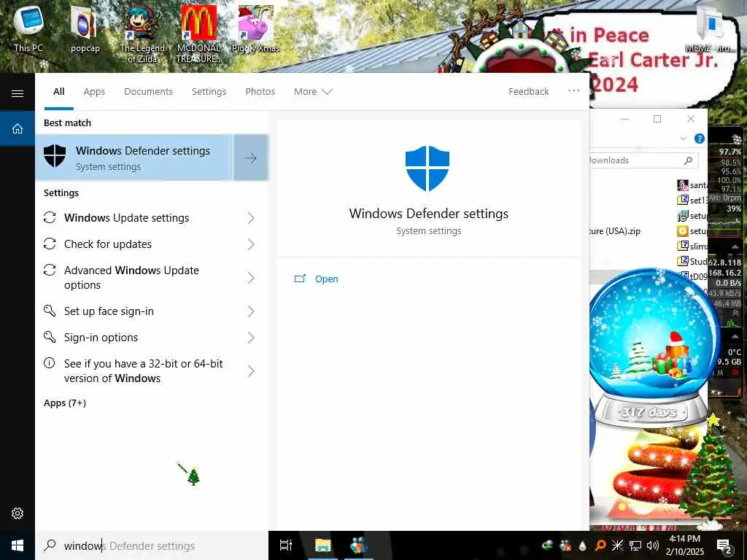Expand the search panel hamburger menu

[18, 93]
